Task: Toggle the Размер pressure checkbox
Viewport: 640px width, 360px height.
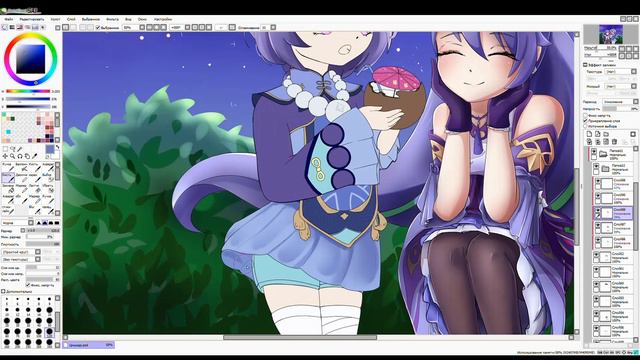Action: pyautogui.click(x=23, y=231)
